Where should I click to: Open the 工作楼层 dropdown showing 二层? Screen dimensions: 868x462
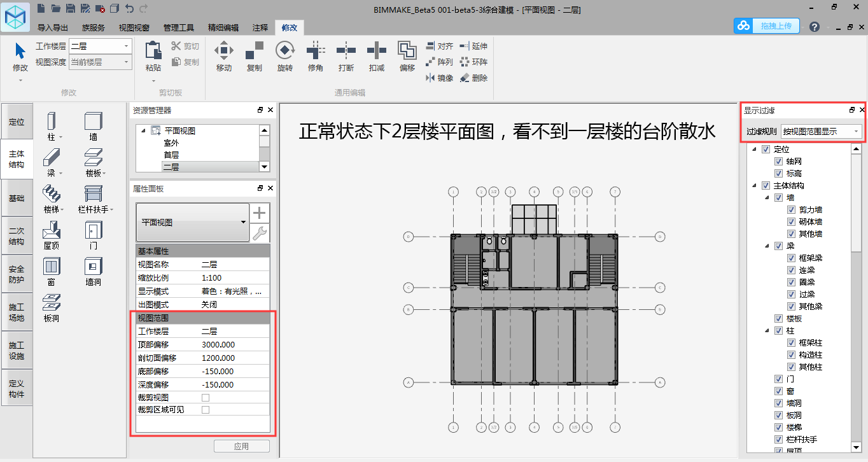100,46
